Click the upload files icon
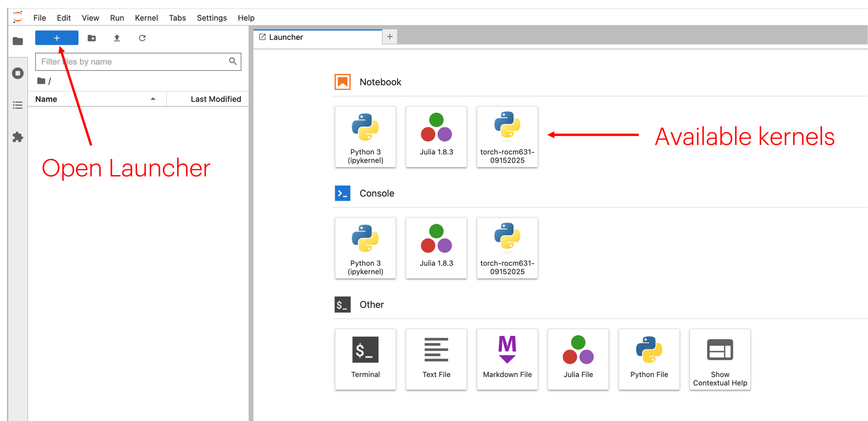This screenshot has width=868, height=421. tap(117, 38)
